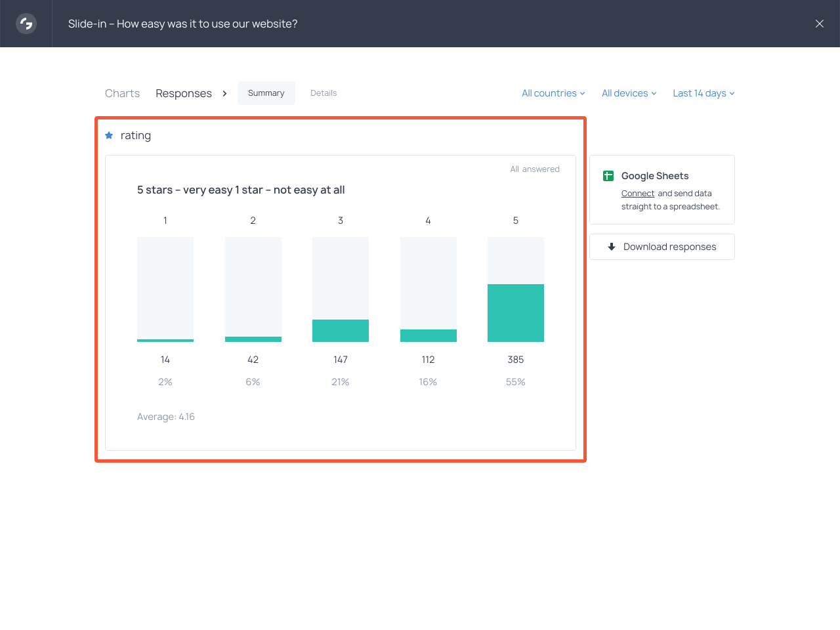Click the breadcrumb chevron after Responses
The width and height of the screenshot is (840, 630).
[224, 93]
